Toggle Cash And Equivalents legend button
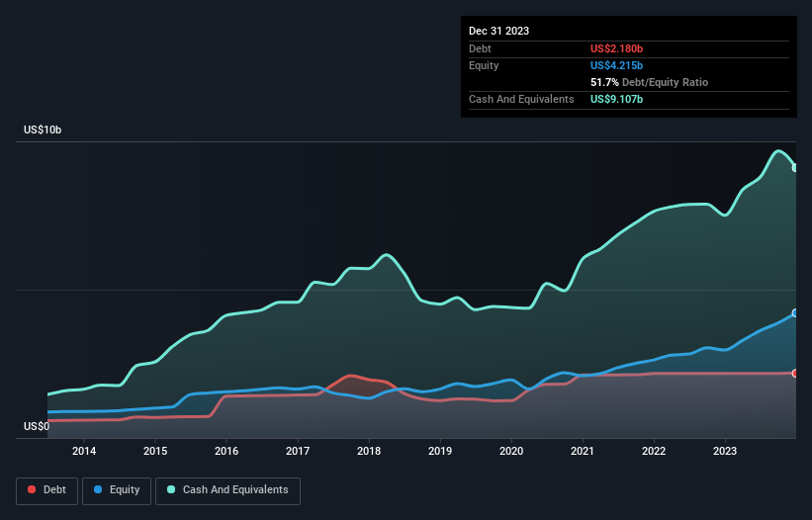 pyautogui.click(x=227, y=490)
